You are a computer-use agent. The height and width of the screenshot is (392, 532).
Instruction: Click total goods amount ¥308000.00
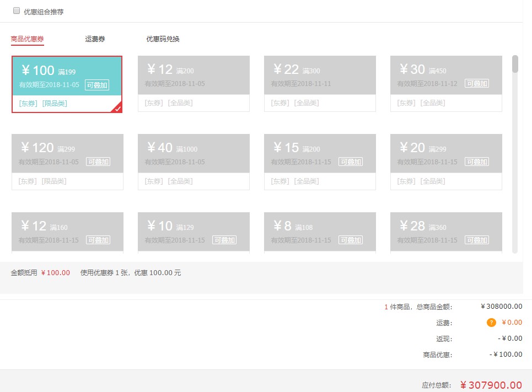[502, 307]
